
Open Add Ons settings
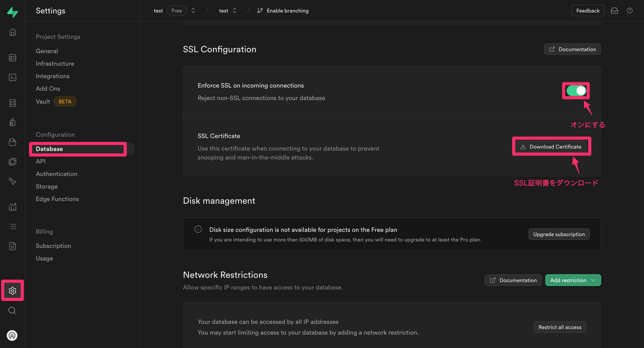pos(48,88)
